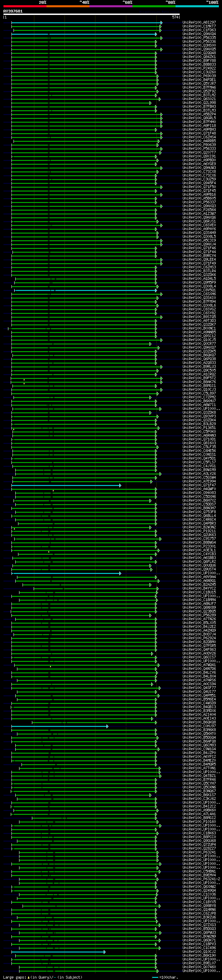Open hit UniRef100_A8I297 label
The height and width of the screenshot is (980, 222).
tap(199, 23)
